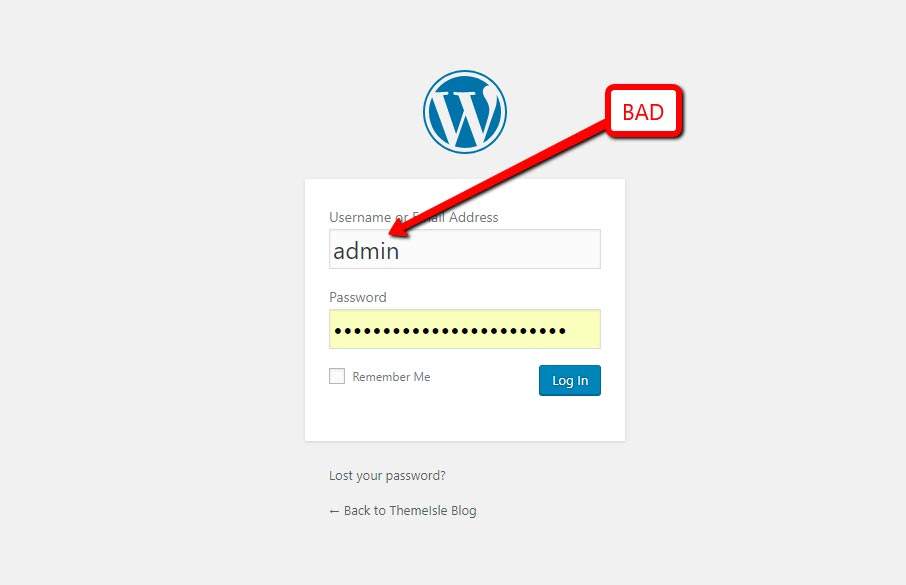
Task: Click the red BAD callout box
Action: (x=644, y=112)
